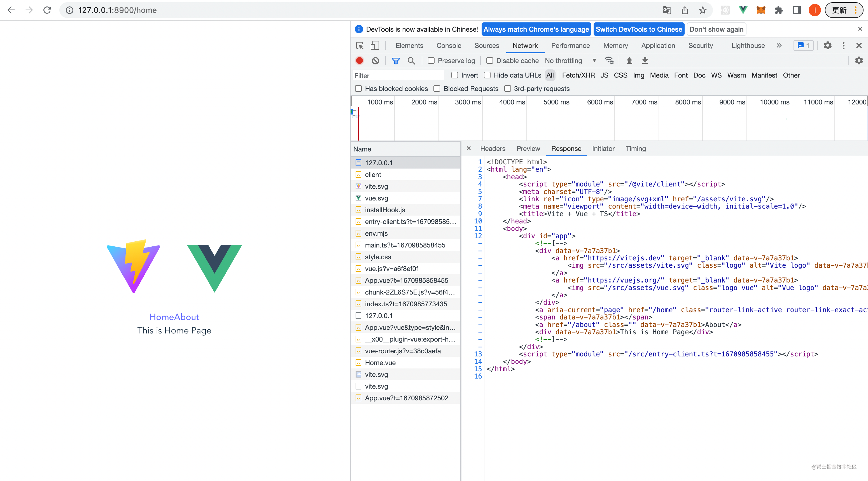Image resolution: width=868 pixels, height=481 pixels.
Task: Click the import HAR upload arrow
Action: click(x=629, y=61)
